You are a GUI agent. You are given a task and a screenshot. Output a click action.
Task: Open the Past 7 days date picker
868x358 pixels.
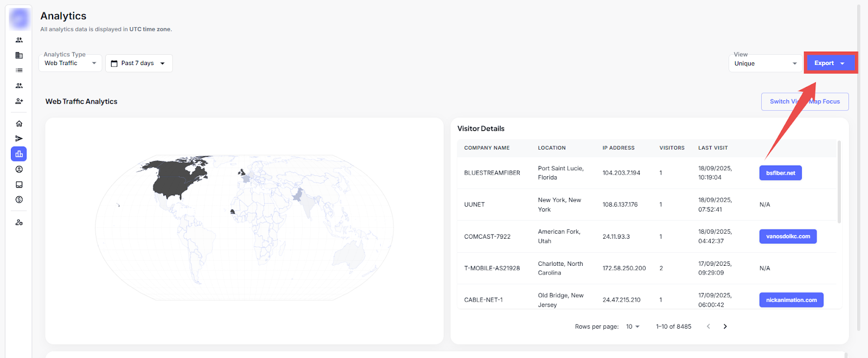[138, 63]
